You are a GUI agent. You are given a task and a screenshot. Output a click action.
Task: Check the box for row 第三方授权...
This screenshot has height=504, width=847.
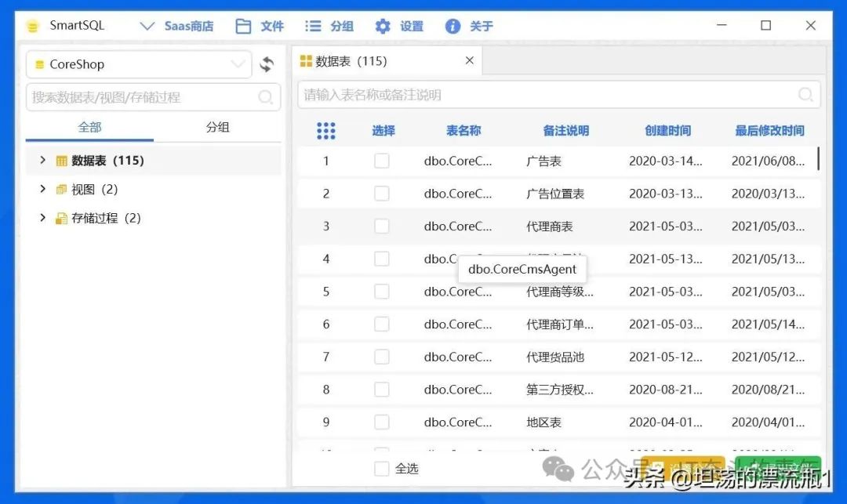point(382,389)
